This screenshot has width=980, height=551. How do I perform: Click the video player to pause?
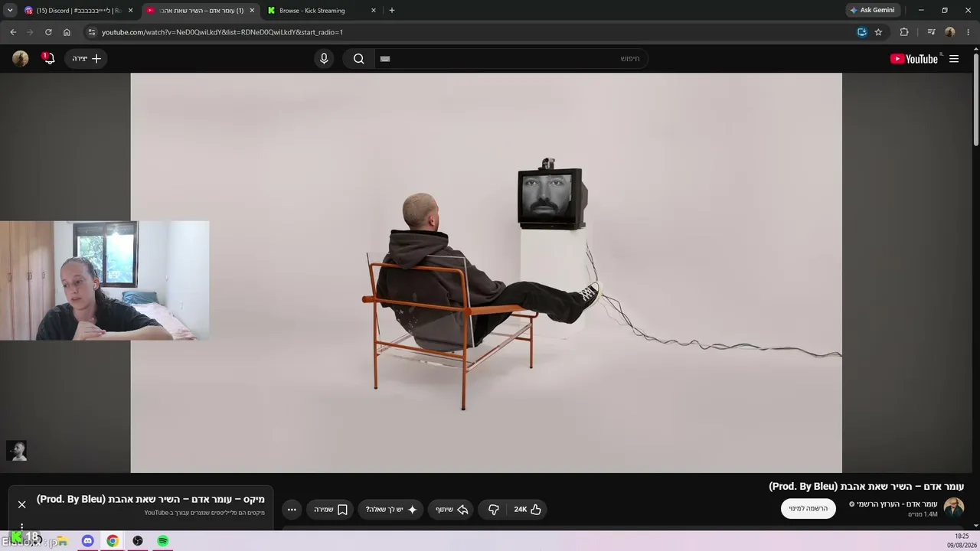pos(486,273)
